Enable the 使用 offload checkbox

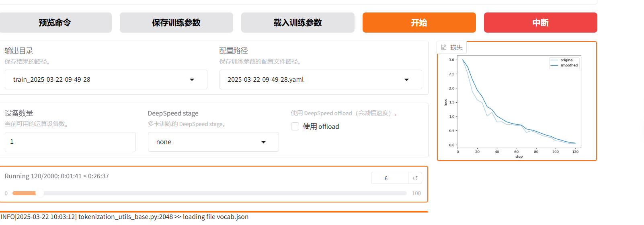coord(295,126)
